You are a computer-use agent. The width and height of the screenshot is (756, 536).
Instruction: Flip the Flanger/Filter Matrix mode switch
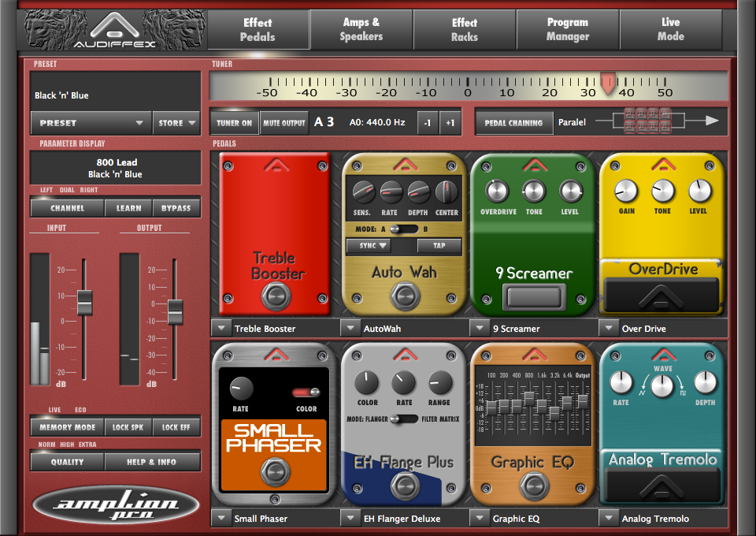tap(404, 419)
